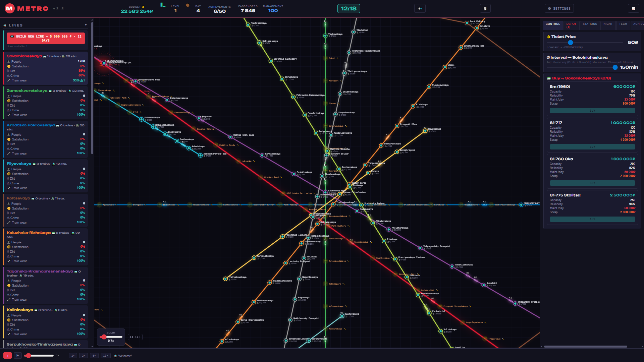This screenshot has width=644, height=362.
Task: Click the Welcome message train icon
Action: pyautogui.click(x=115, y=356)
